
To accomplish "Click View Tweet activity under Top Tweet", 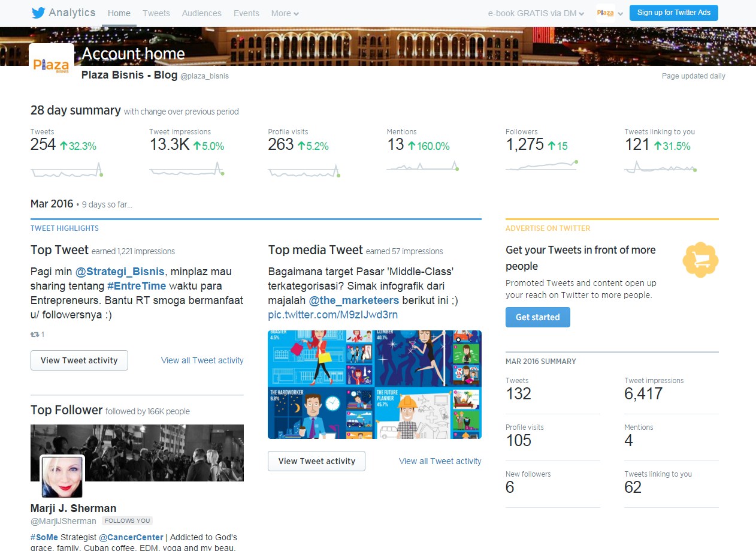I will [x=79, y=360].
